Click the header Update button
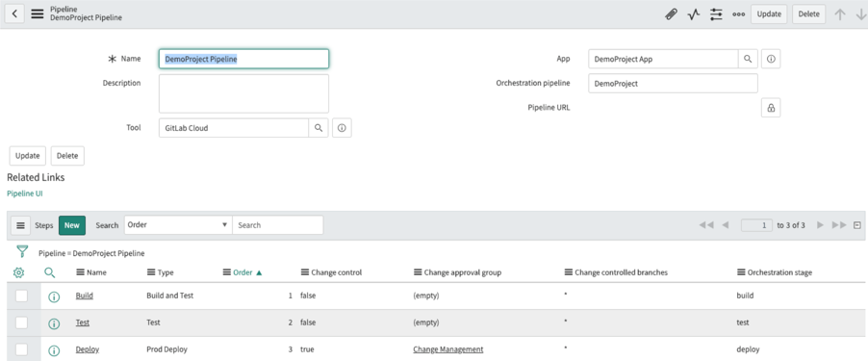The image size is (868, 361). pyautogui.click(x=769, y=14)
